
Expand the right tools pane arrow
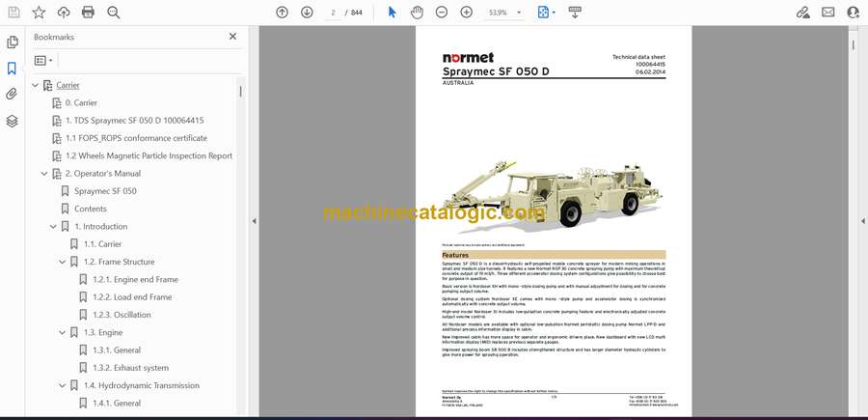tap(862, 221)
